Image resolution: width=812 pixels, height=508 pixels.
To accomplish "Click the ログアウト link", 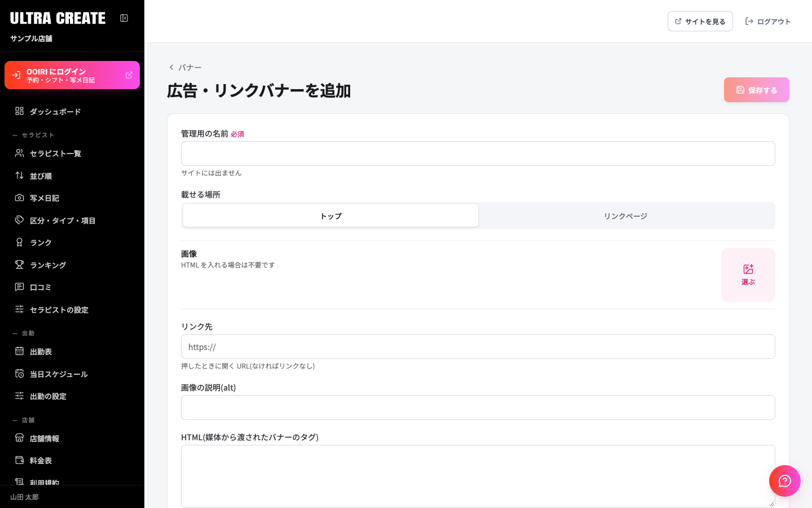I will click(768, 21).
